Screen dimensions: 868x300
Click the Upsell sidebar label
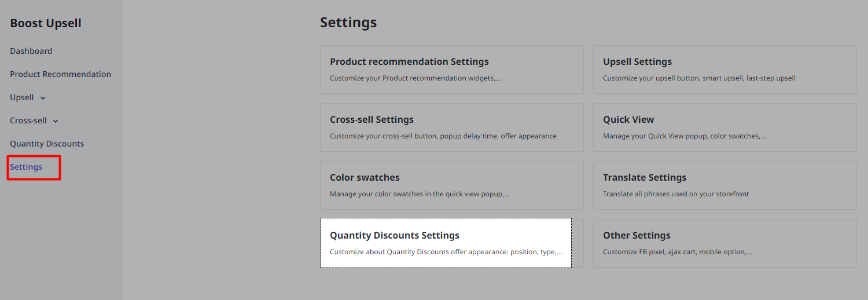click(22, 97)
